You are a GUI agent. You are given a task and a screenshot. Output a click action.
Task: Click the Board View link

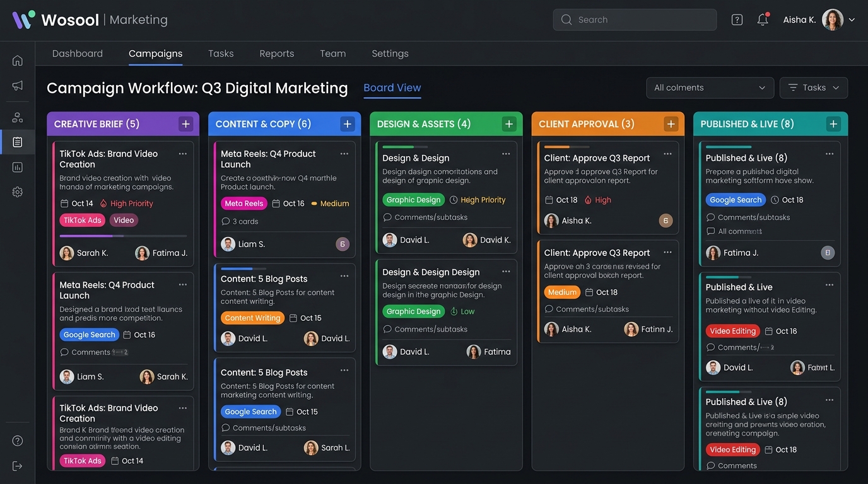tap(392, 88)
